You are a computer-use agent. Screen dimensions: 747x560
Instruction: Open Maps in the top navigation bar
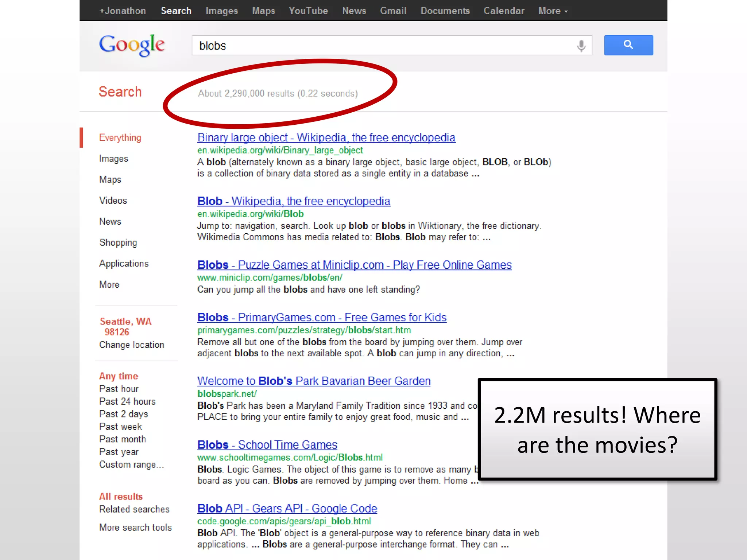click(263, 11)
